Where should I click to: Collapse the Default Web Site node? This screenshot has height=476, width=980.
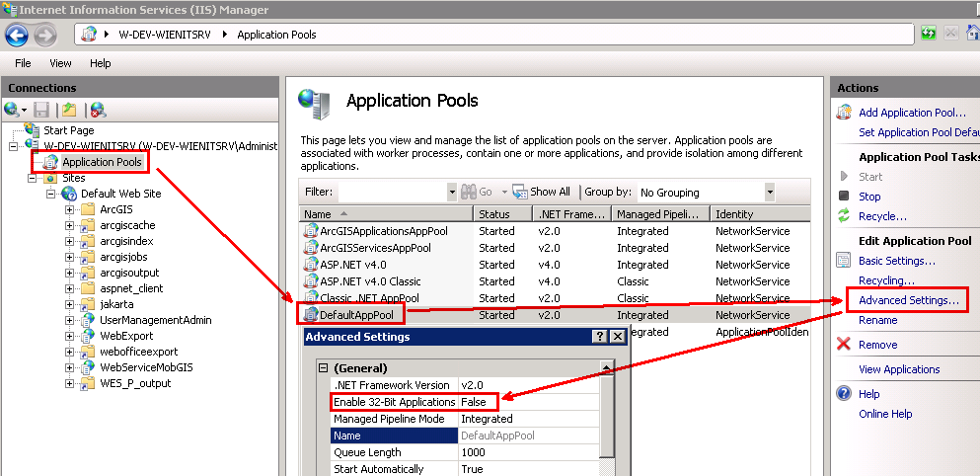tap(50, 194)
